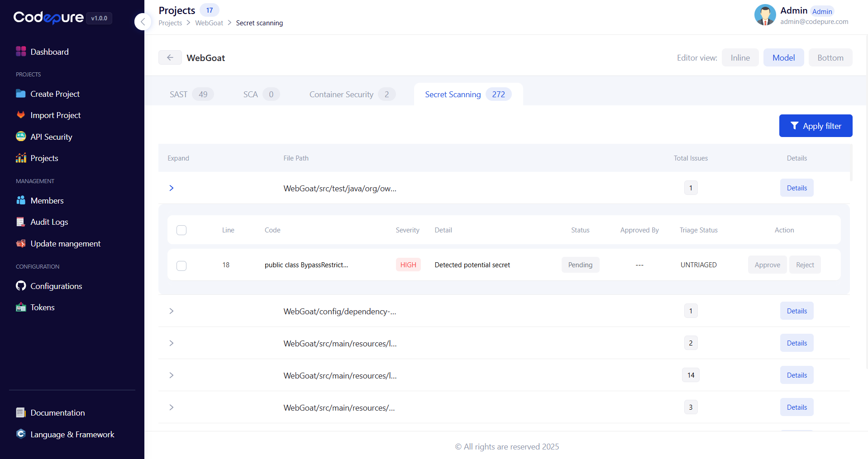This screenshot has height=459, width=868.
Task: Switch to the SAST tab
Action: click(191, 94)
